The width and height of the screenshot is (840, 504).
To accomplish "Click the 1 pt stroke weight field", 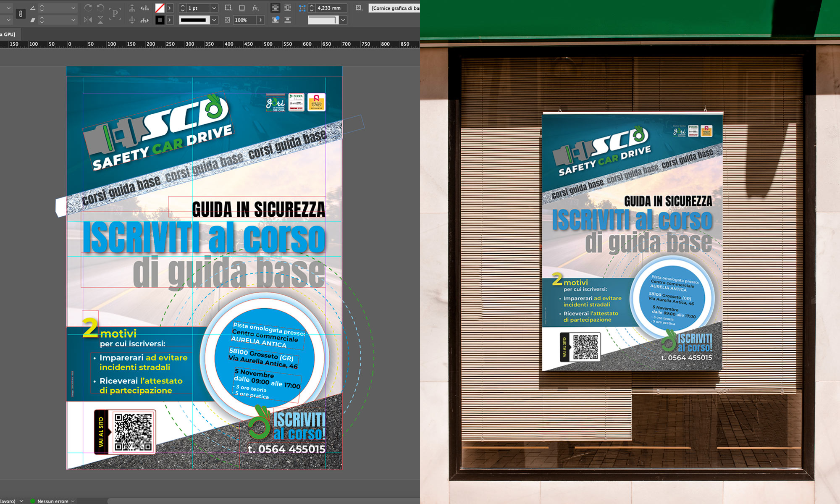I will point(198,8).
